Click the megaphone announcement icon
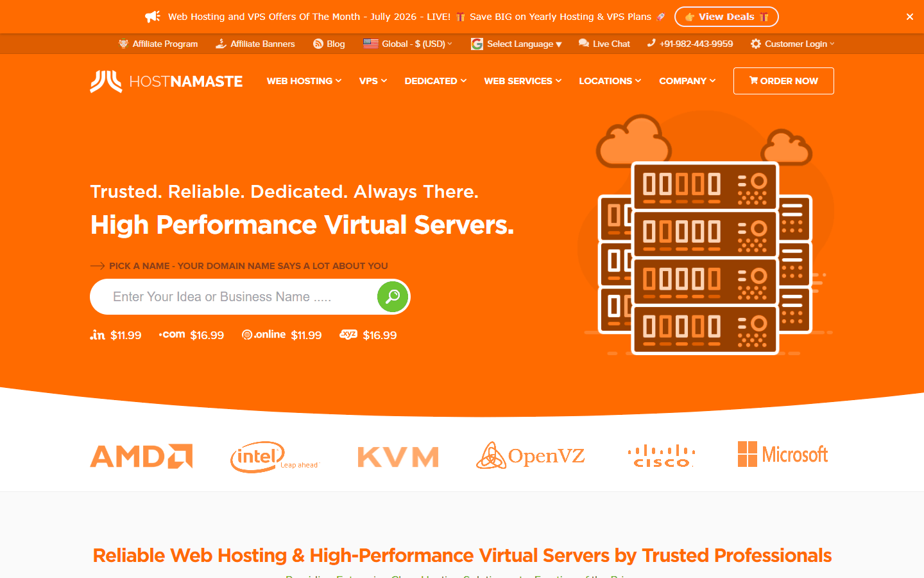This screenshot has height=578, width=924. click(x=153, y=17)
